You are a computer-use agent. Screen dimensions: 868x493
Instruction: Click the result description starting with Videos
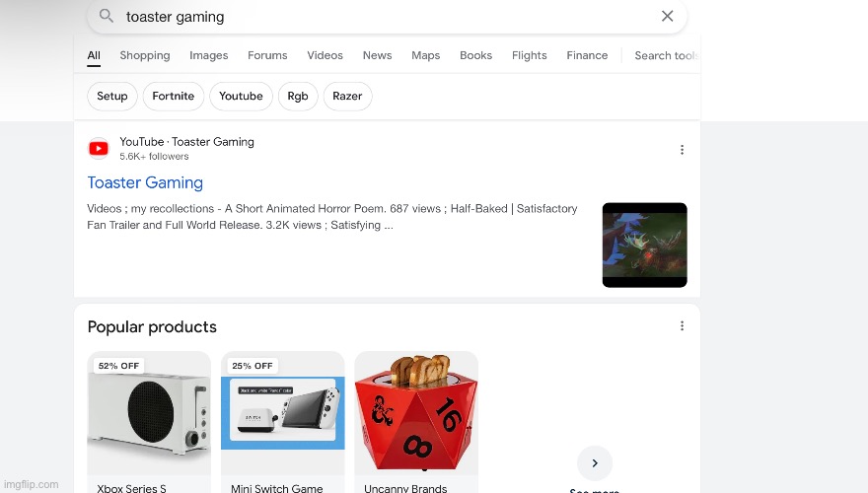332,217
